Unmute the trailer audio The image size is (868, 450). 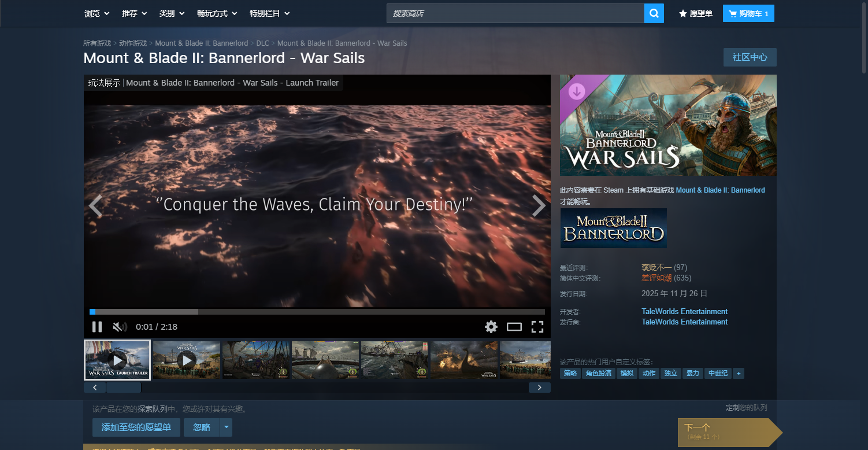click(x=120, y=327)
